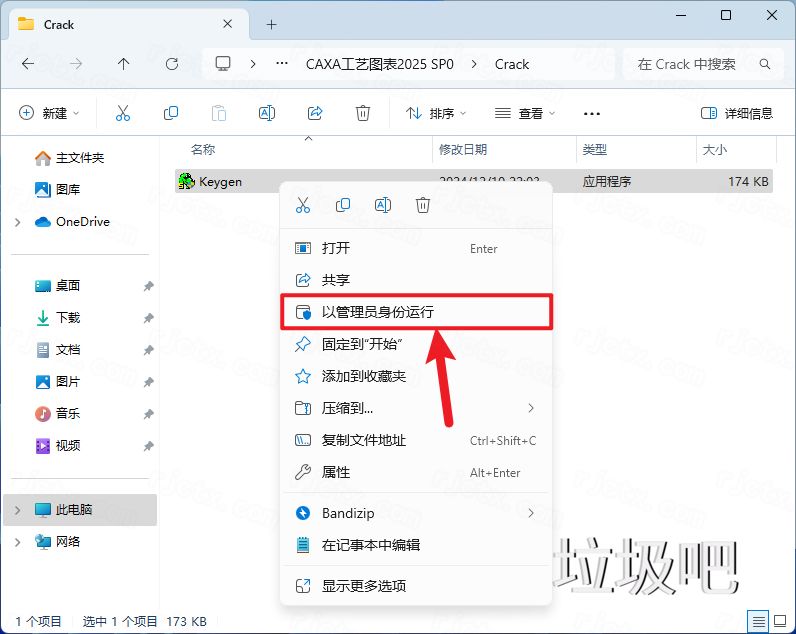The image size is (796, 634).
Task: Open 图库 in the sidebar
Action: (57, 189)
